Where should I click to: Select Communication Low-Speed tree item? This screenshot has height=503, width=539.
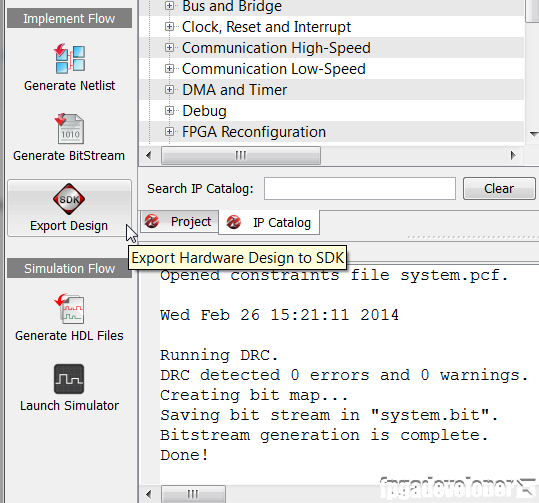click(273, 69)
